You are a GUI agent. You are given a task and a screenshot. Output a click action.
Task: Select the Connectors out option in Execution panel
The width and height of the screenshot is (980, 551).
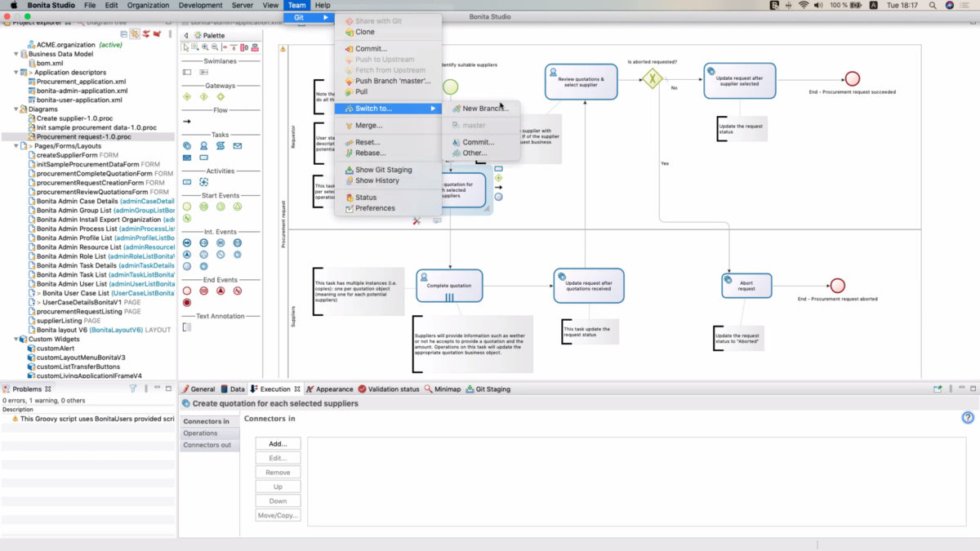point(207,444)
